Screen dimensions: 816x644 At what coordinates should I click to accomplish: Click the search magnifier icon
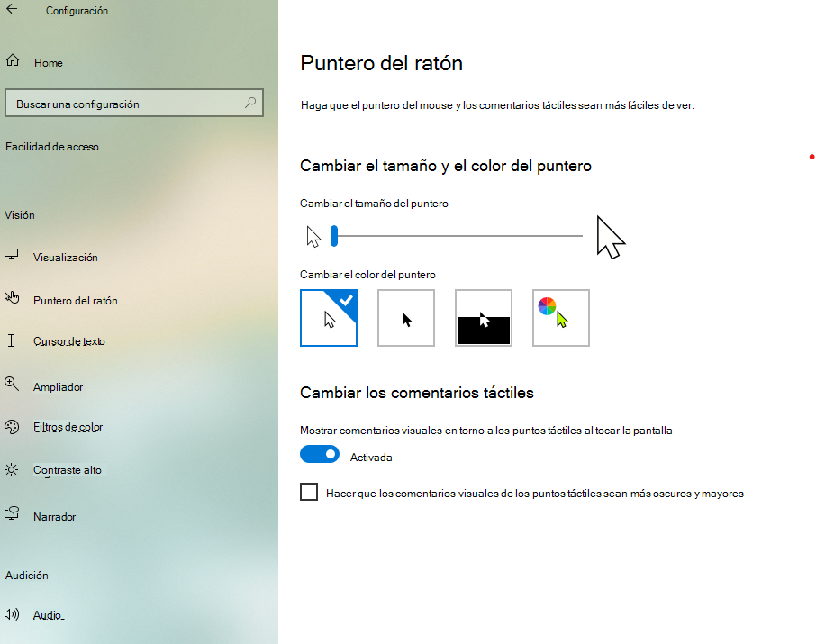tap(250, 102)
